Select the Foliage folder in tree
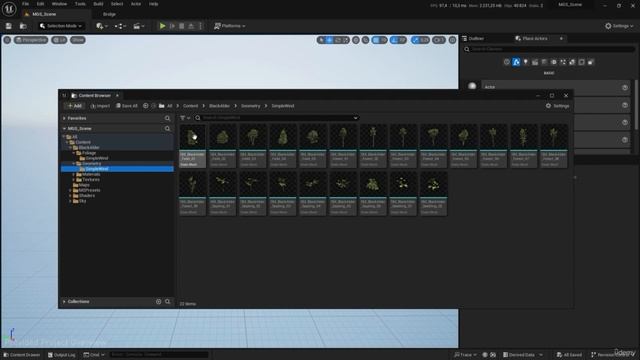Image resolution: width=640 pixels, height=360 pixels. click(89, 153)
